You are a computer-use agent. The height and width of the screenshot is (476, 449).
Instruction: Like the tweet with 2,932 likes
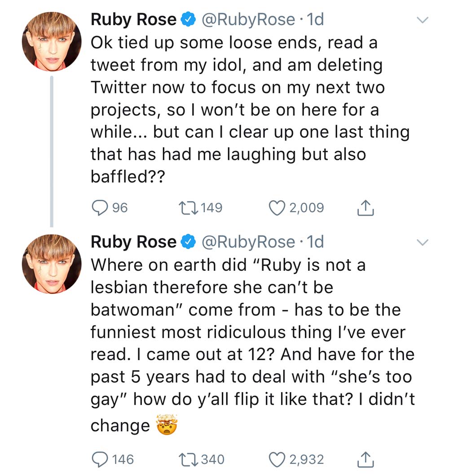pos(276,459)
